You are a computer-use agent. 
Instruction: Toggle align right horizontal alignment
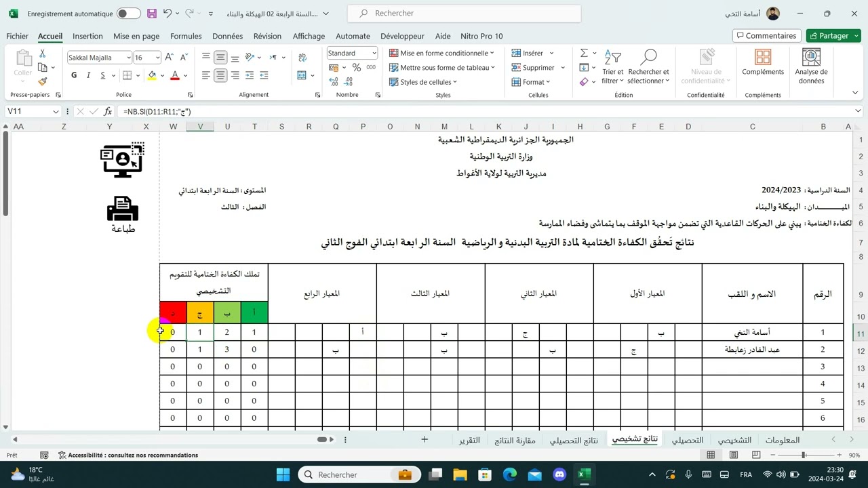235,75
